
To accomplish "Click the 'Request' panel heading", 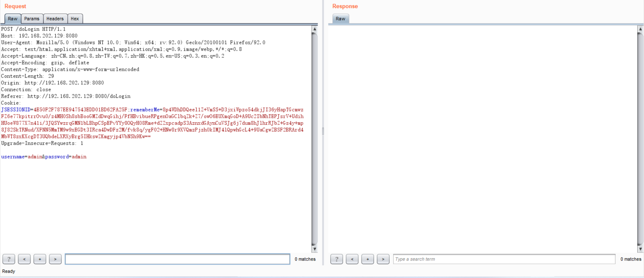I will click(15, 6).
